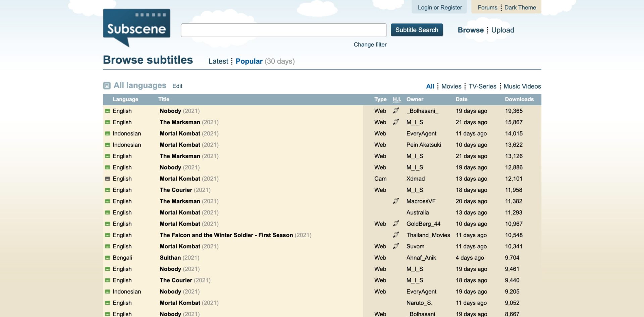Switch browsing to Latest subtitles

pos(218,61)
